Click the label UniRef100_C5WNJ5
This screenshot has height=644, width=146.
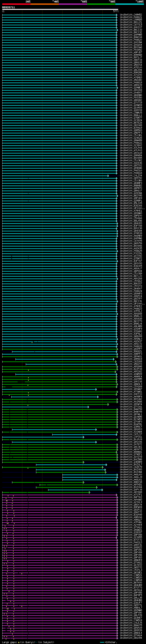coord(131,113)
